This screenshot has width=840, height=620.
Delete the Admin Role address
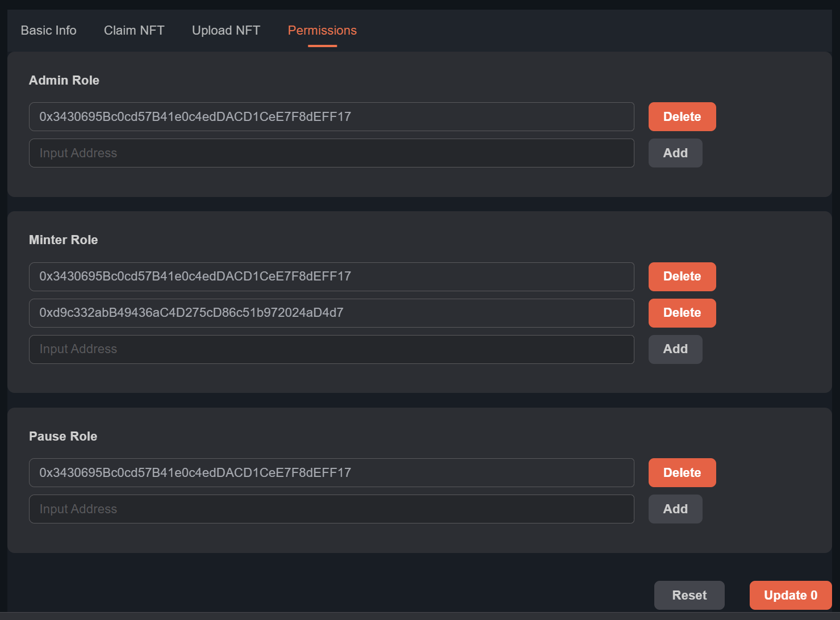tap(682, 117)
